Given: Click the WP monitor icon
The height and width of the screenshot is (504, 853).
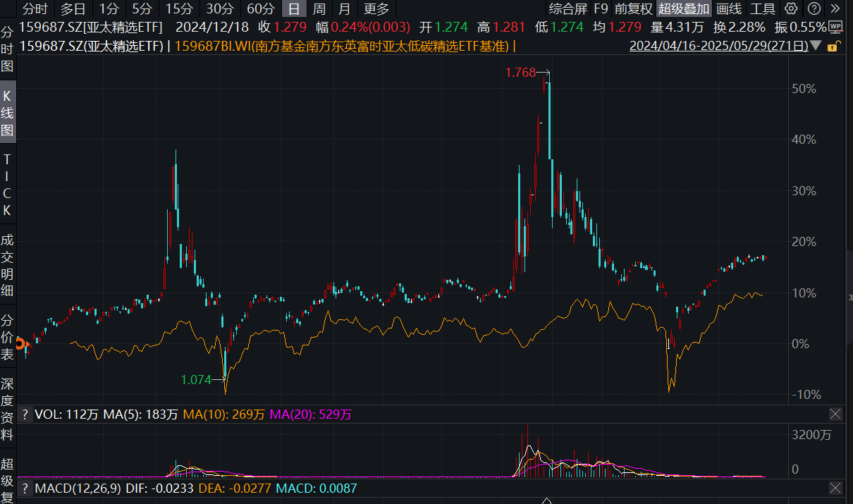Looking at the screenshot, I should [x=835, y=27].
